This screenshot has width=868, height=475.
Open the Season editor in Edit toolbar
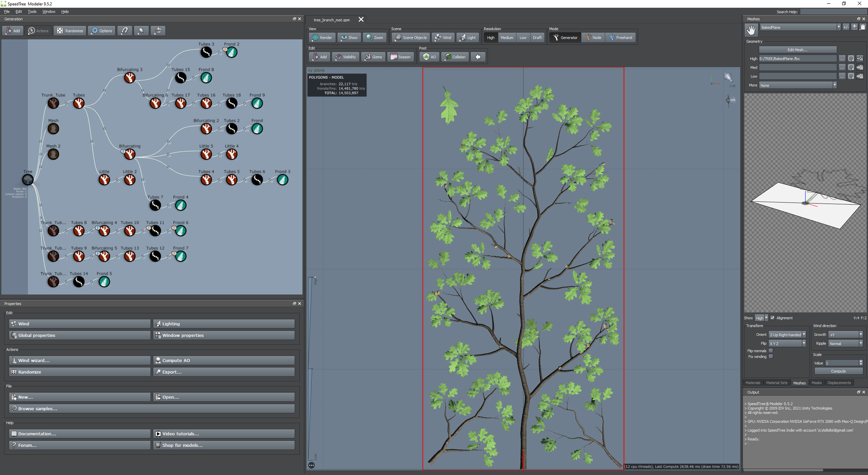click(x=400, y=57)
